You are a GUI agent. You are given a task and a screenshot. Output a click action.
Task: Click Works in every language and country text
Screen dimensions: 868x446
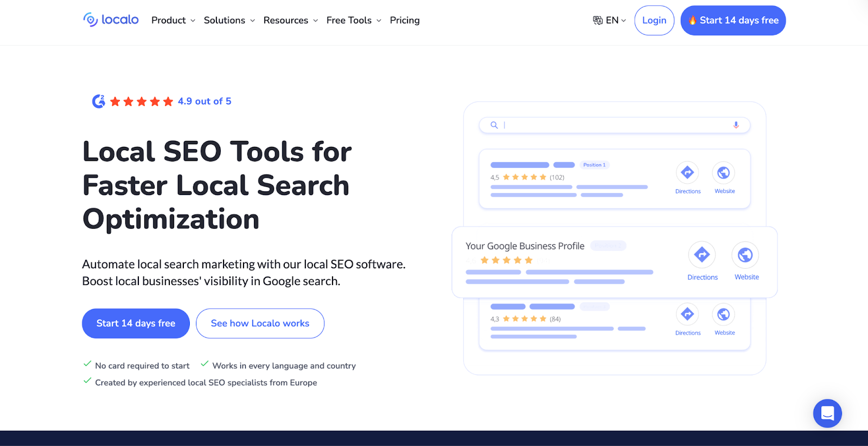[284, 366]
